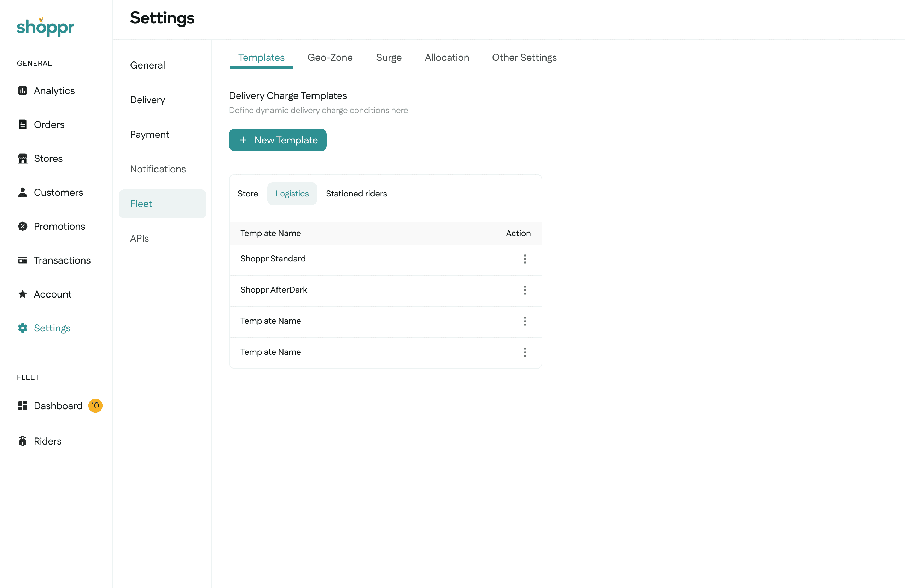905x588 pixels.
Task: Click the Stores storefront icon
Action: click(22, 159)
